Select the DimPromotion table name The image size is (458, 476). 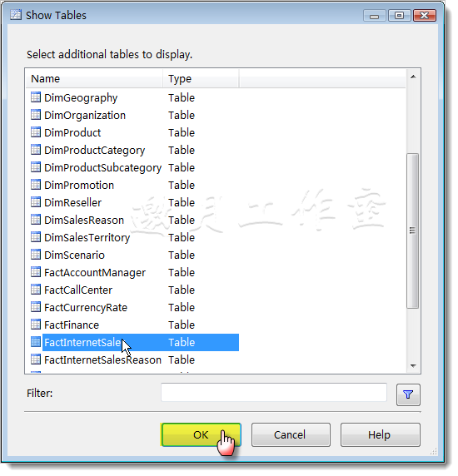(x=79, y=186)
